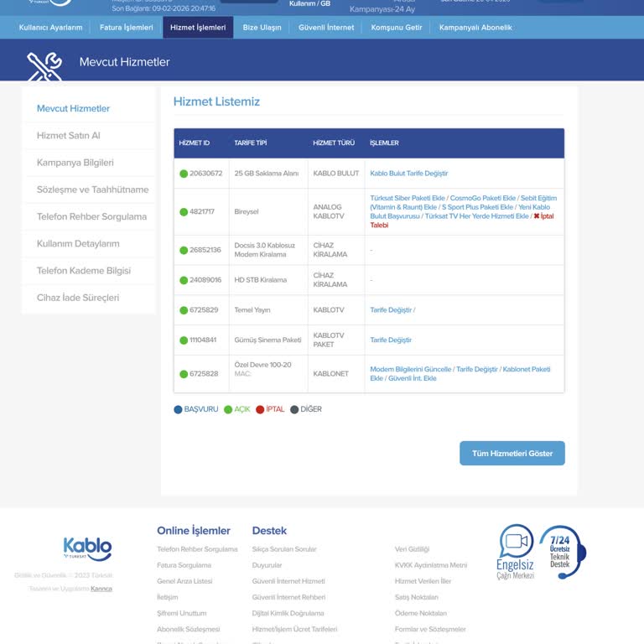Open Kampanya Bilgileri in sidebar
The image size is (644, 644).
point(75,163)
